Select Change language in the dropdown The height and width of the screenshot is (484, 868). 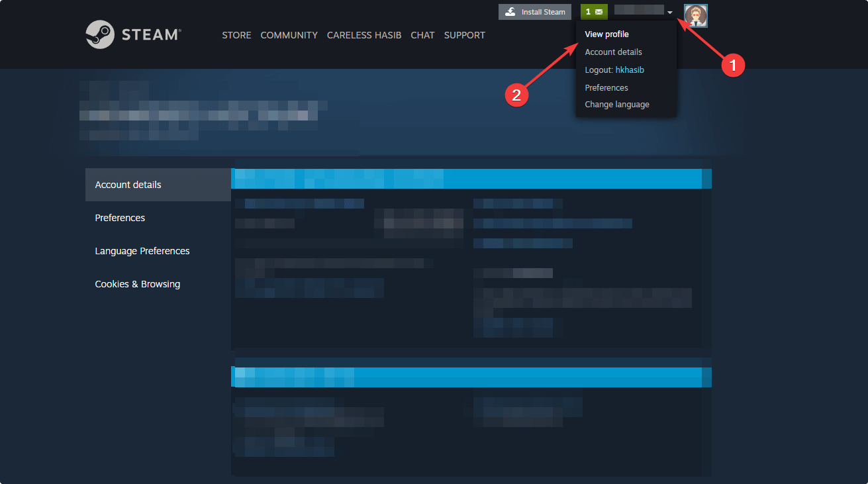(617, 105)
